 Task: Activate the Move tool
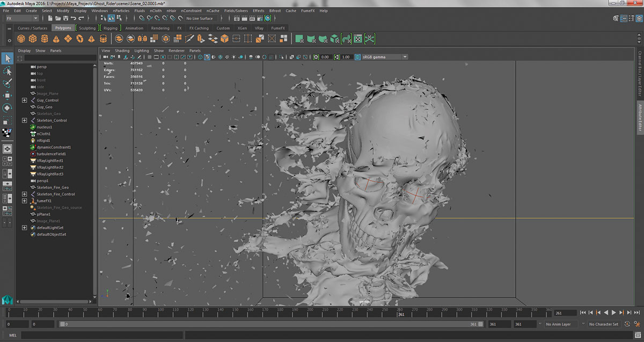coord(8,95)
